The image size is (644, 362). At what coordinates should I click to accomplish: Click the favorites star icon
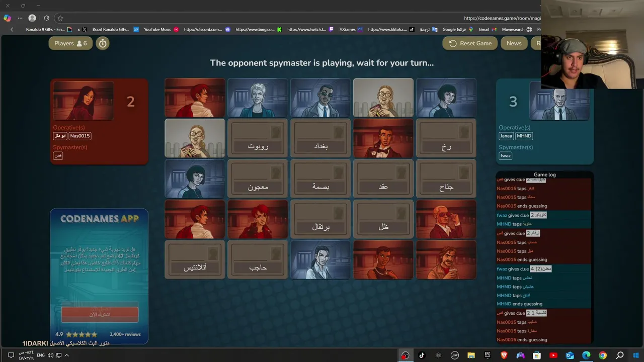tap(60, 18)
